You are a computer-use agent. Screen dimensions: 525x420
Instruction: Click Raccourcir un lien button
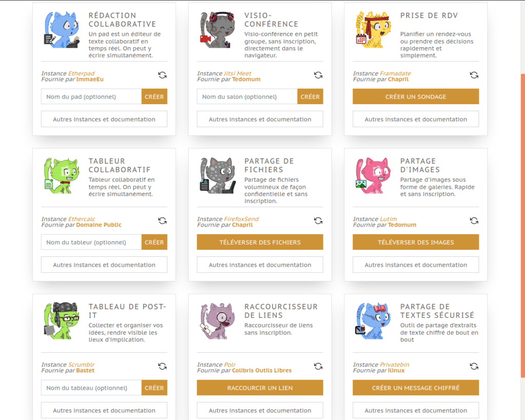point(260,388)
